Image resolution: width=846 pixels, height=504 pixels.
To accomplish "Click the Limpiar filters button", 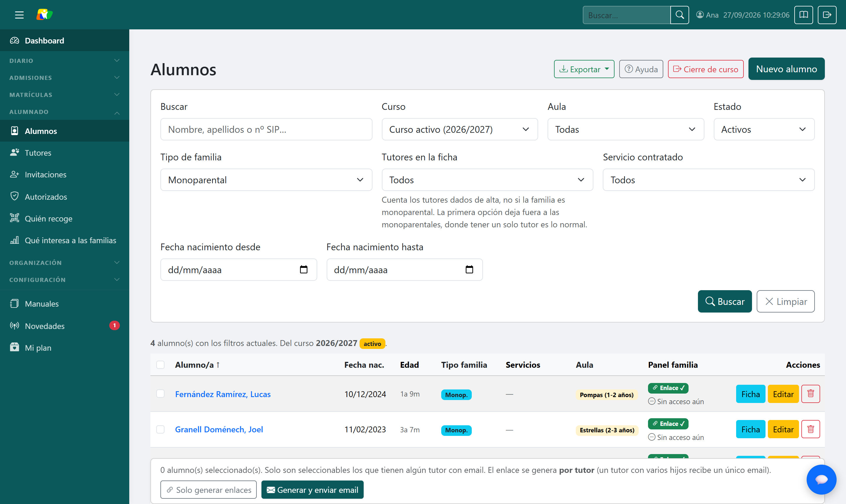I will (785, 301).
